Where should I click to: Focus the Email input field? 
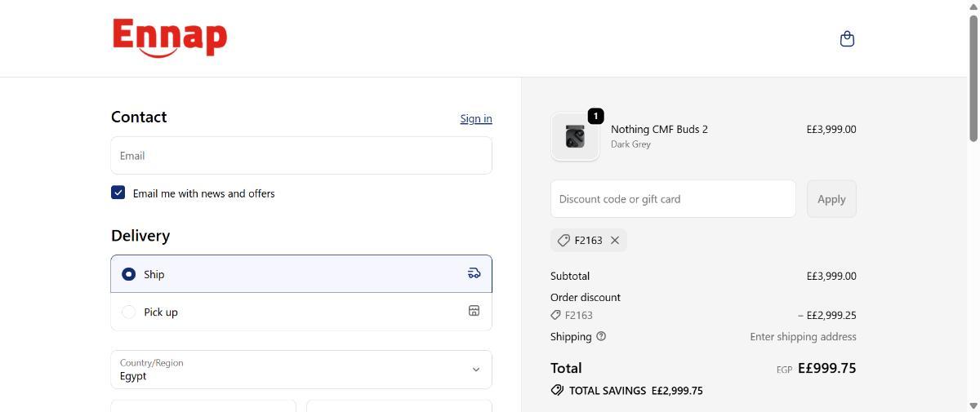click(301, 155)
